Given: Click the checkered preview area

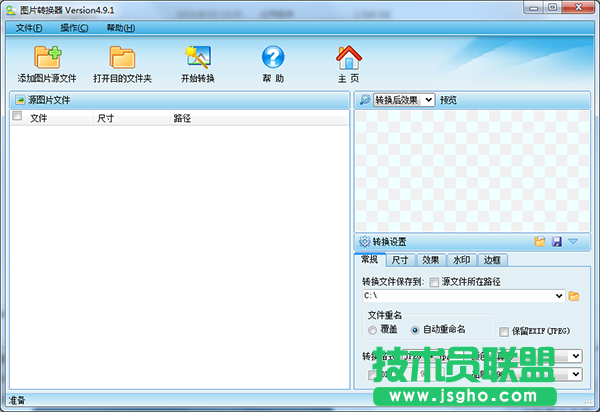Looking at the screenshot, I should [x=472, y=171].
